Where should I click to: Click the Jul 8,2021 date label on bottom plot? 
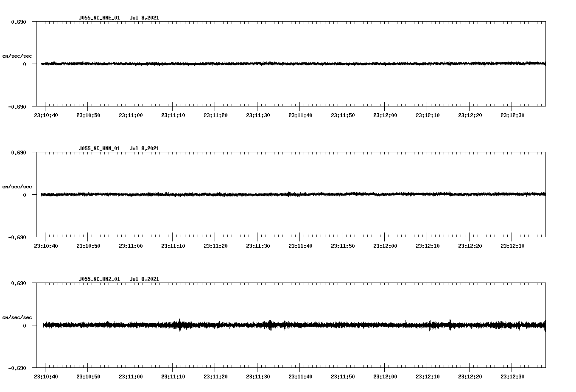(145, 279)
